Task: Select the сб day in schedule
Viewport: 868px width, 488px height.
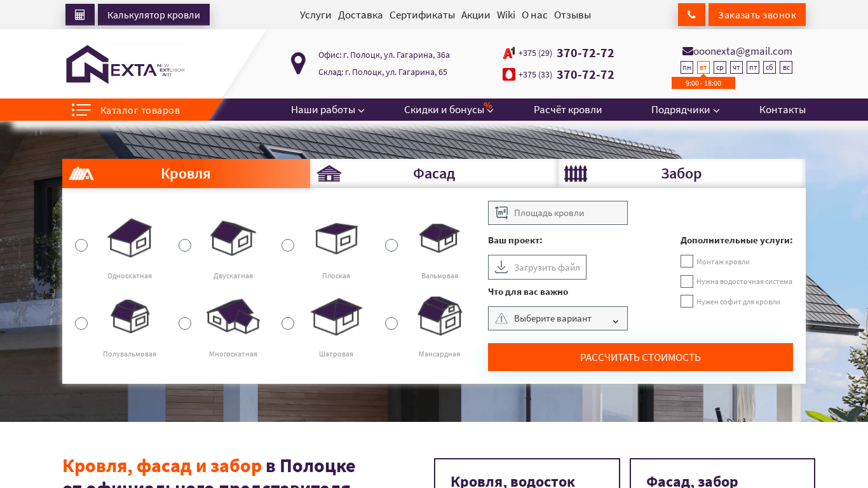Action: coord(770,67)
